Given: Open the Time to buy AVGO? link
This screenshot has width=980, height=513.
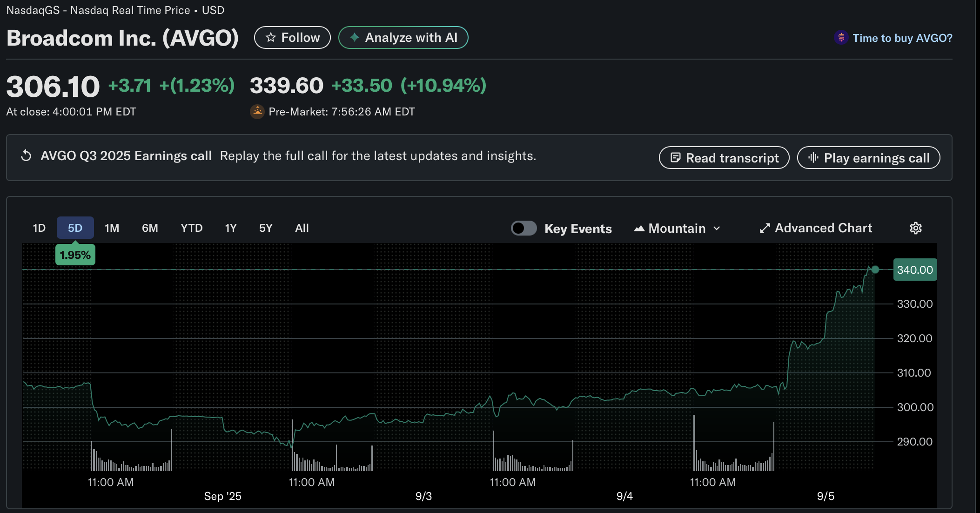Looking at the screenshot, I should [902, 38].
